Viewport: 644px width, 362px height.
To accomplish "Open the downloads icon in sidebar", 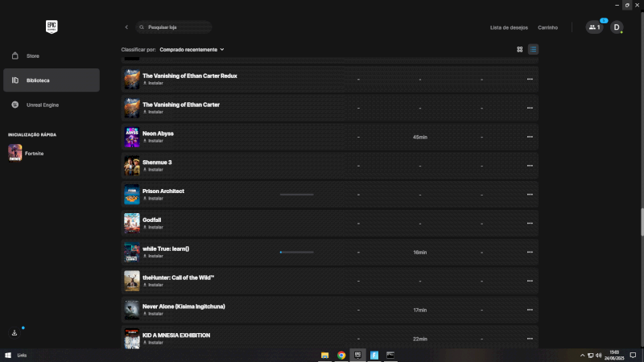I will click(14, 333).
